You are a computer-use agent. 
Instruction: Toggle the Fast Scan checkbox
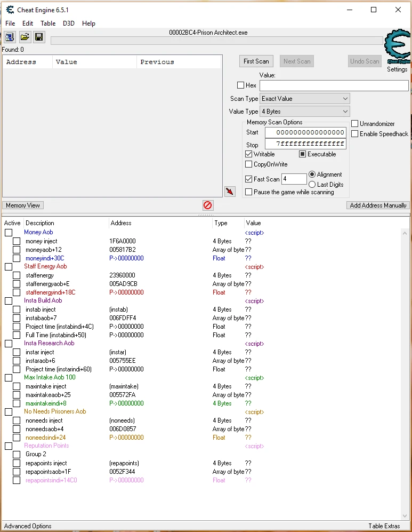[x=249, y=179]
